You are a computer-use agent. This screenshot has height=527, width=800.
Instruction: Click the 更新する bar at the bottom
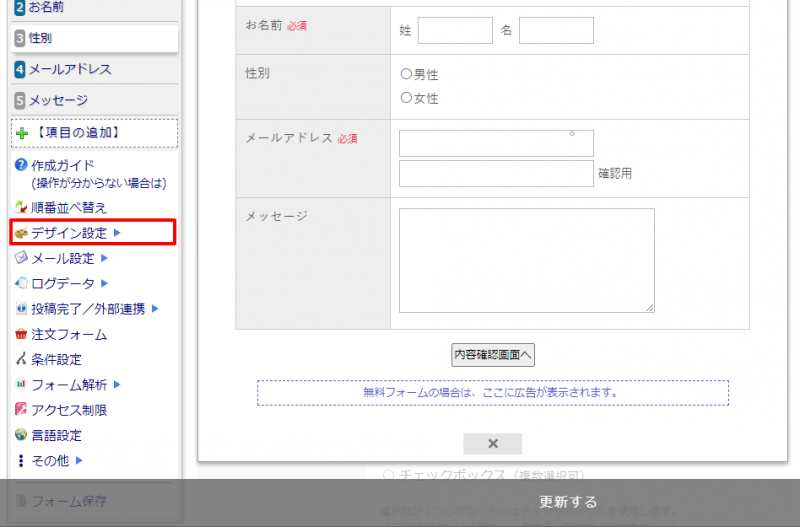click(568, 502)
